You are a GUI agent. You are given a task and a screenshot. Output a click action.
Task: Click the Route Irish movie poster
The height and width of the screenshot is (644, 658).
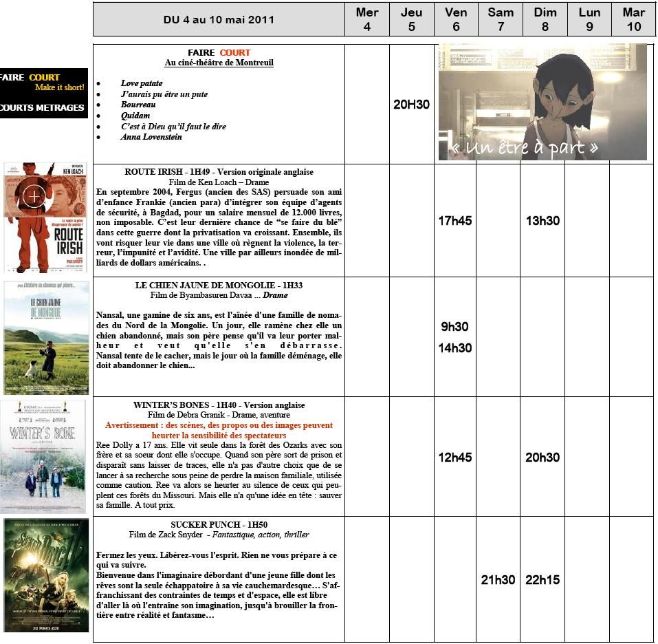click(45, 217)
